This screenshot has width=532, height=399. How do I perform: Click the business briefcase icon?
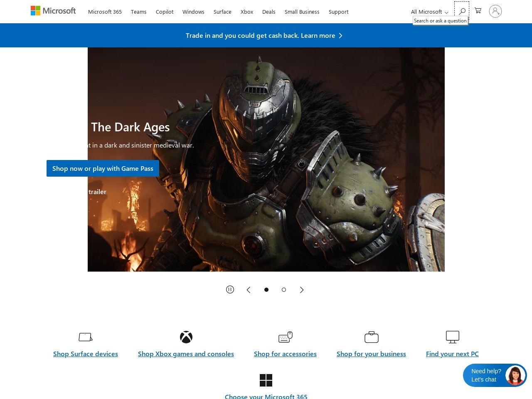click(372, 337)
